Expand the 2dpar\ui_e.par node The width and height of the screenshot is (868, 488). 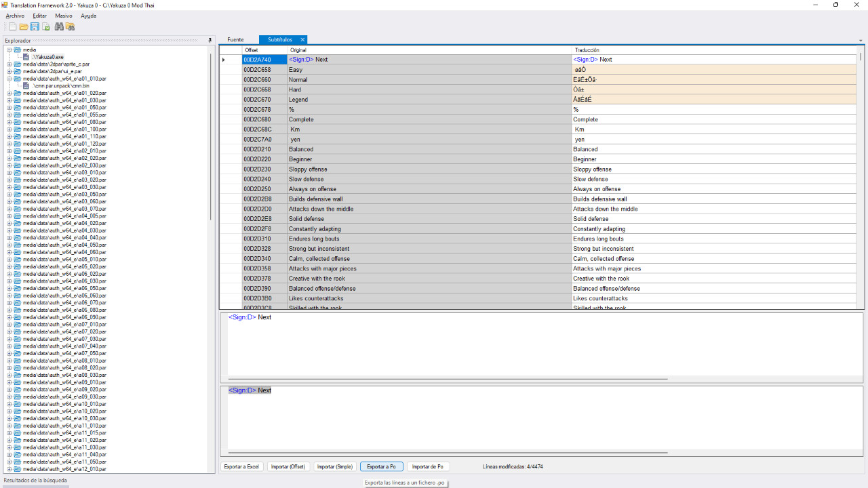point(9,71)
